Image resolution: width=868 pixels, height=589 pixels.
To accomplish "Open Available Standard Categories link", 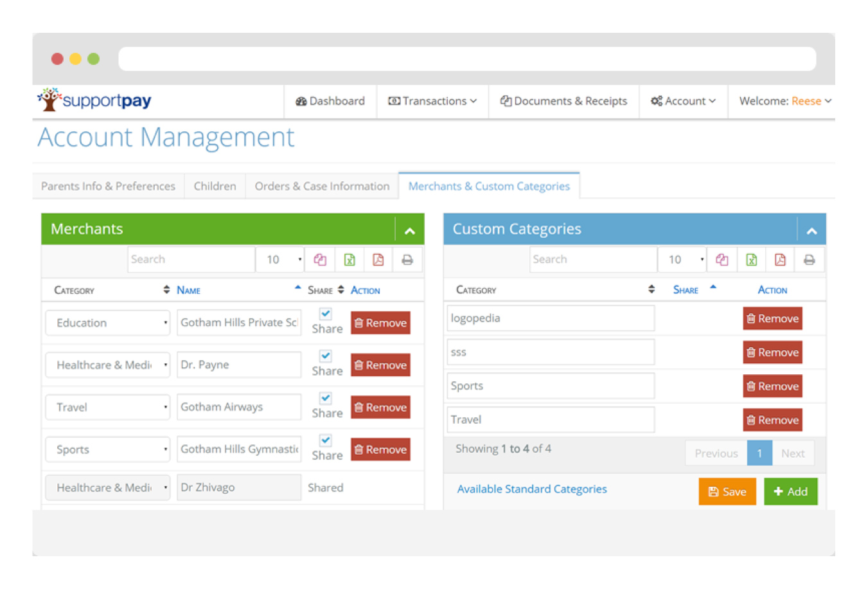I will tap(531, 489).
